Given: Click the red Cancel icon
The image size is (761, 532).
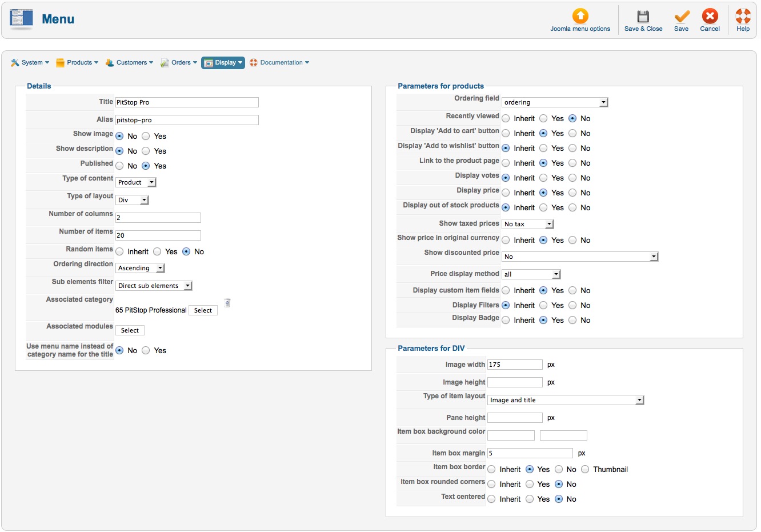Looking at the screenshot, I should point(710,16).
